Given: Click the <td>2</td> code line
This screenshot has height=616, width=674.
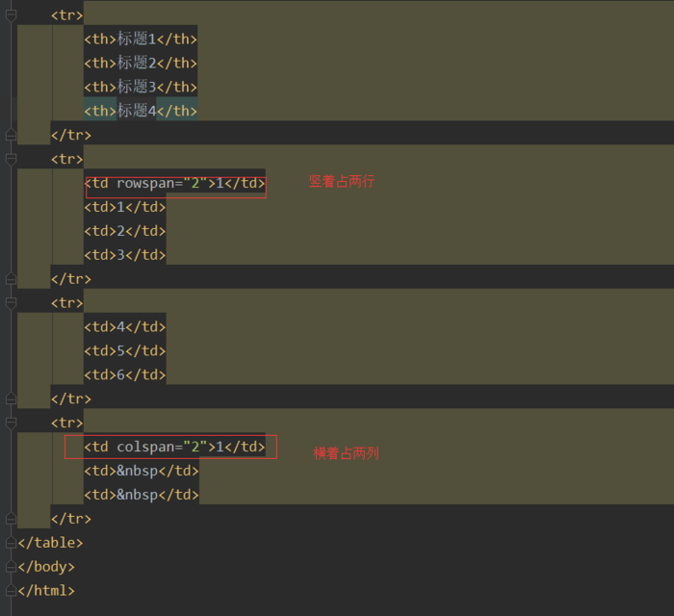Looking at the screenshot, I should [124, 231].
